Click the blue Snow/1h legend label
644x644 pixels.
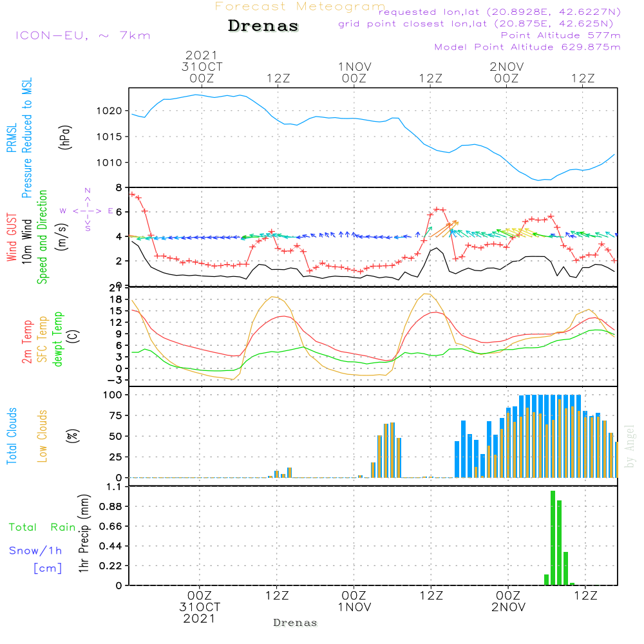click(35, 551)
